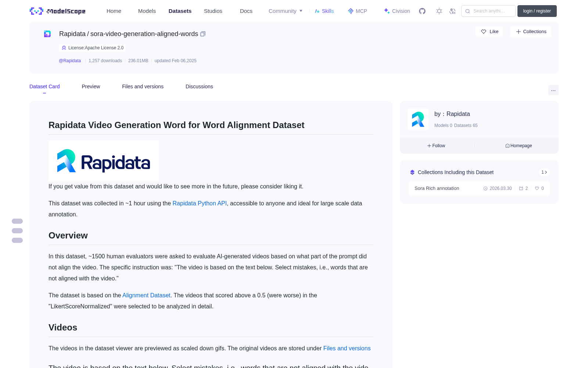Click the middle pill in left floating widget
Viewport: 588px width, 368px height.
pos(17,231)
